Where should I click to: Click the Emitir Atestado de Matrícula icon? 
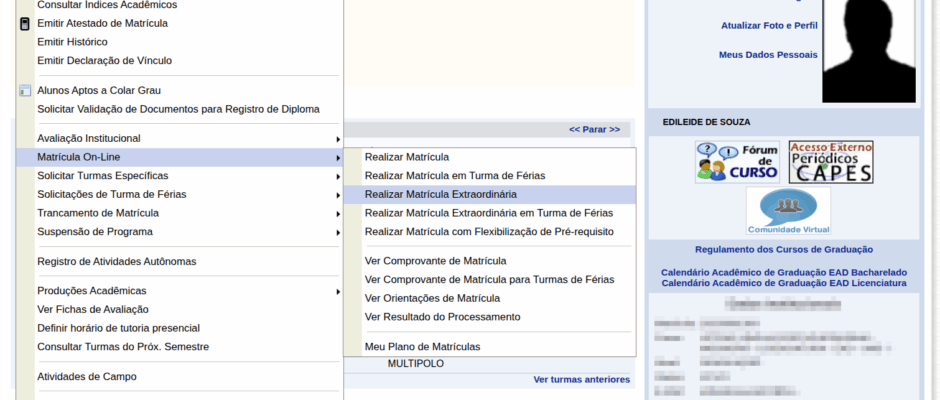coord(25,23)
